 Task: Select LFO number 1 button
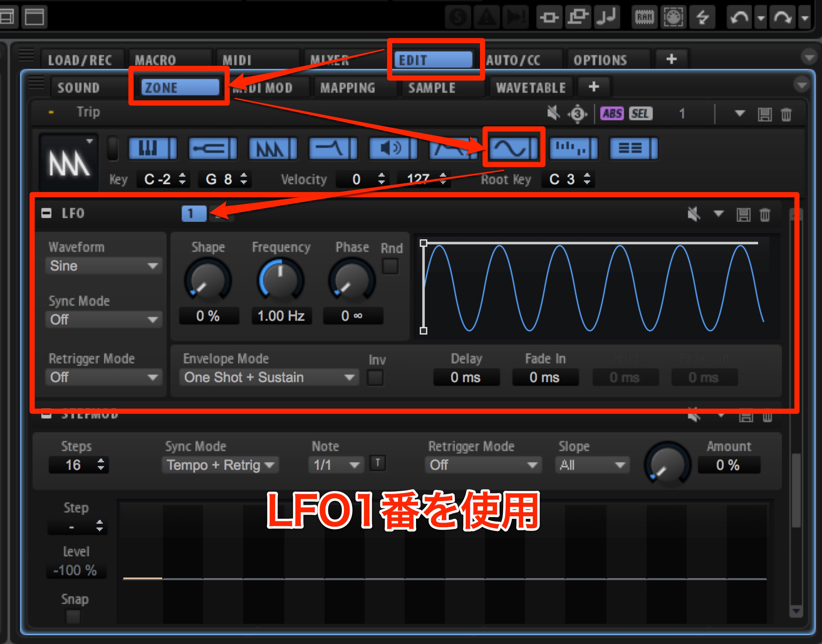click(194, 213)
